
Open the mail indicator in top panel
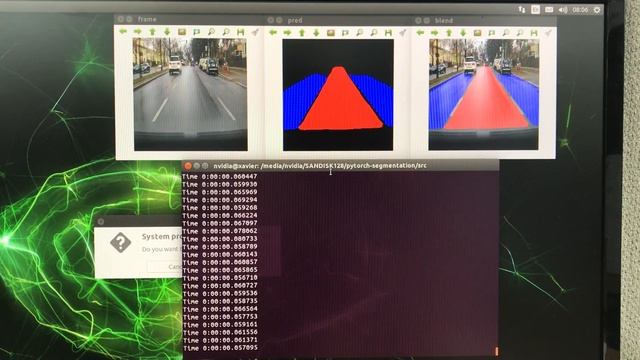coord(549,9)
